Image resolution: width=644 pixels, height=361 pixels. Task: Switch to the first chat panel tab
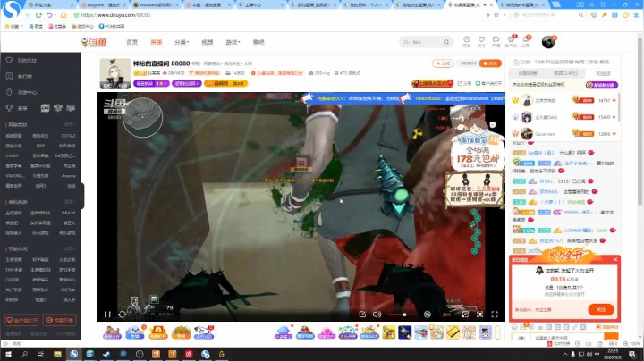pos(528,73)
